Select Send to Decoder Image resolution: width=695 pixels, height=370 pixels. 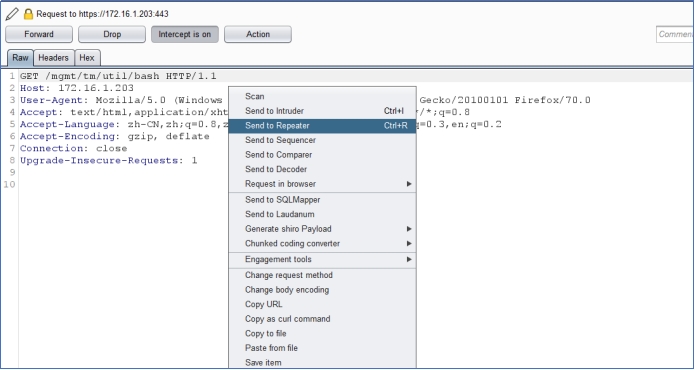[322, 169]
